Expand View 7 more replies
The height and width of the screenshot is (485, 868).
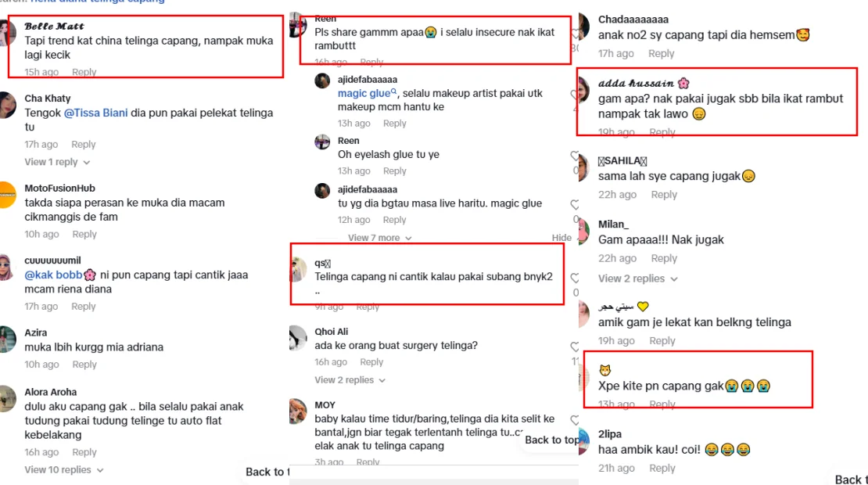[x=380, y=238]
